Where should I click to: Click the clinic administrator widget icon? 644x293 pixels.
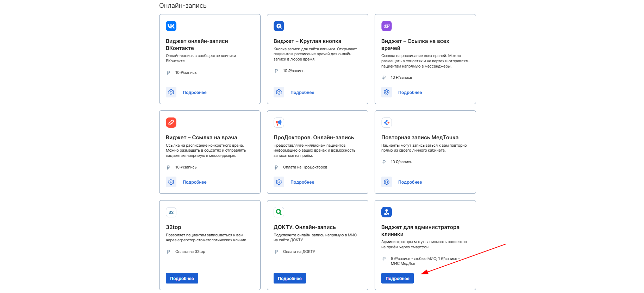coord(387,212)
